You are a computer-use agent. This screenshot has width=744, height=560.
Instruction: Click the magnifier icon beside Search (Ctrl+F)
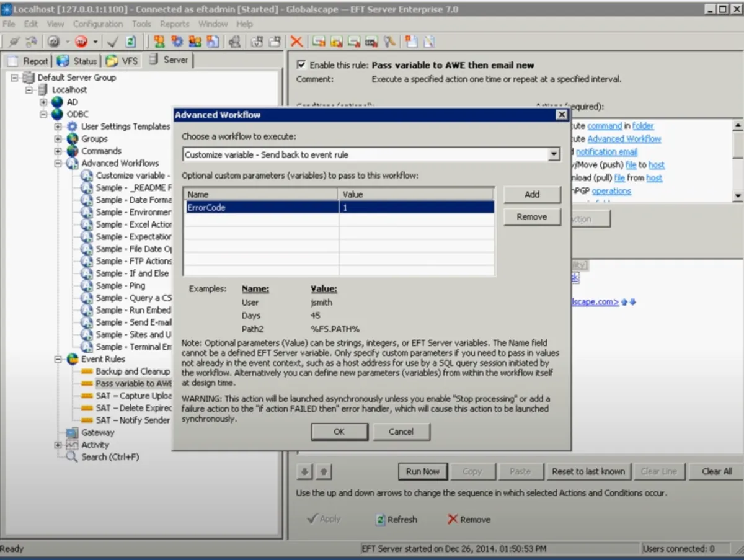pyautogui.click(x=73, y=457)
